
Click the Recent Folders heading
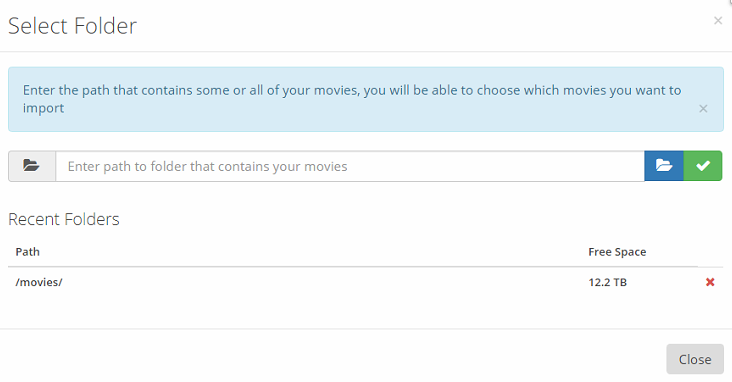tap(64, 219)
